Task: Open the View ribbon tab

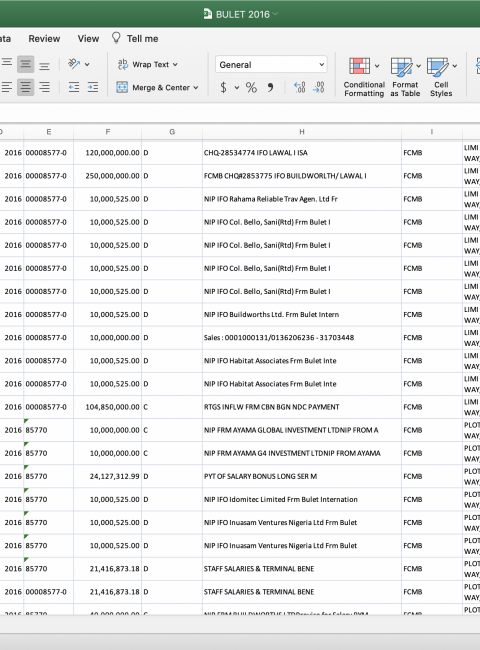Action: 88,39
